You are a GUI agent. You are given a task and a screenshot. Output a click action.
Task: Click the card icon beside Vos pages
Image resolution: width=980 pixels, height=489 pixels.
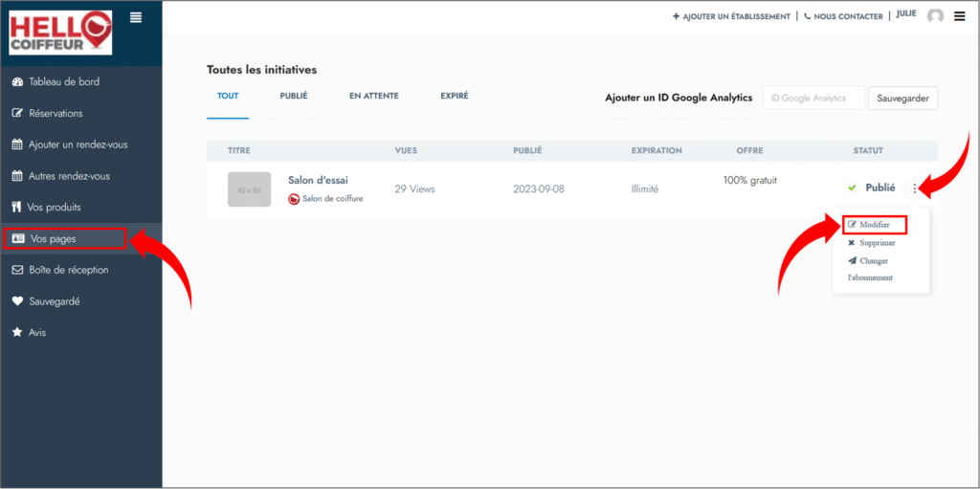coord(18,239)
